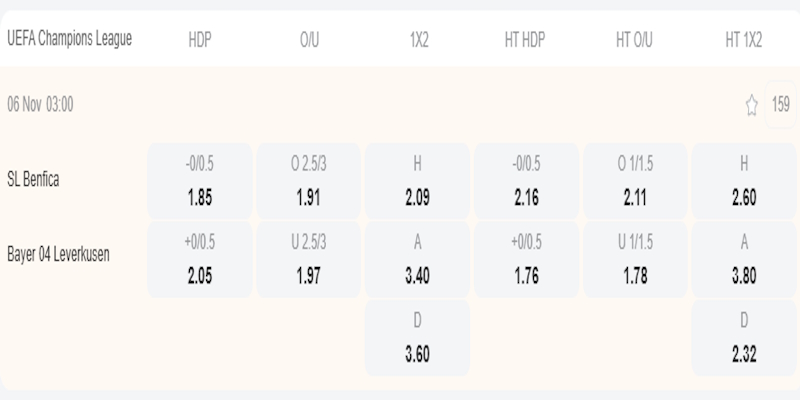Select half-time handicap -0/0.5 at 2.16
The height and width of the screenshot is (400, 800).
point(527,181)
